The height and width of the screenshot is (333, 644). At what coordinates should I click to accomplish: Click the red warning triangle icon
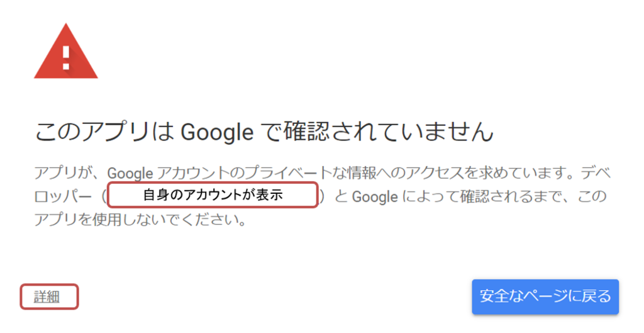click(x=65, y=54)
